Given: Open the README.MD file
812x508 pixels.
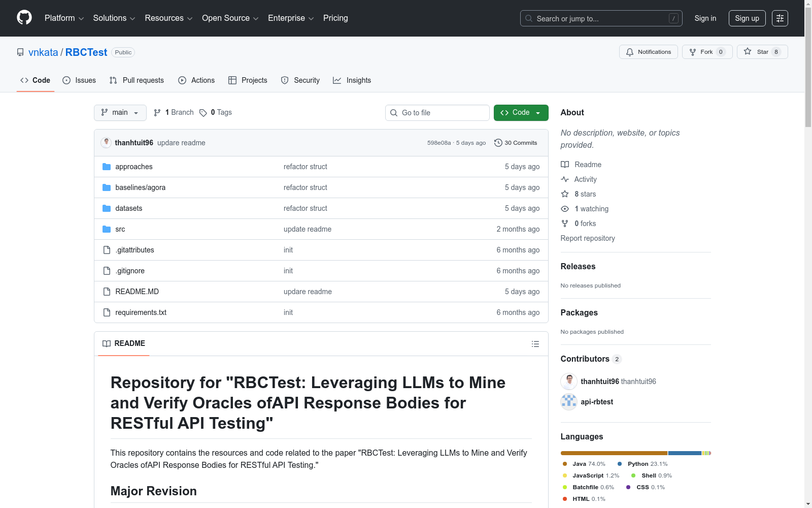Looking at the screenshot, I should click(137, 292).
